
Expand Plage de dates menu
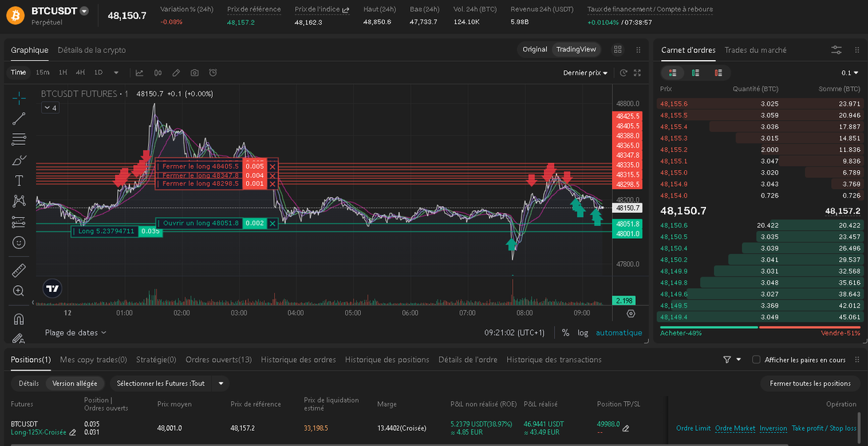75,333
